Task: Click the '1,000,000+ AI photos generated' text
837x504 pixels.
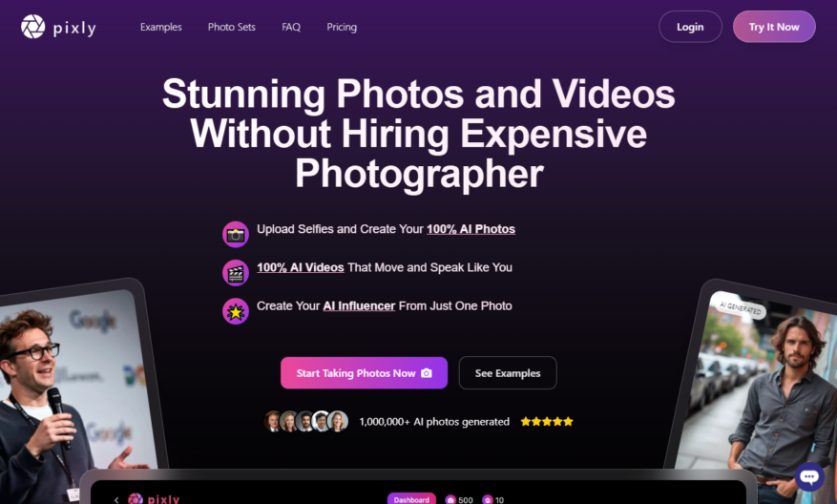Action: coord(434,422)
